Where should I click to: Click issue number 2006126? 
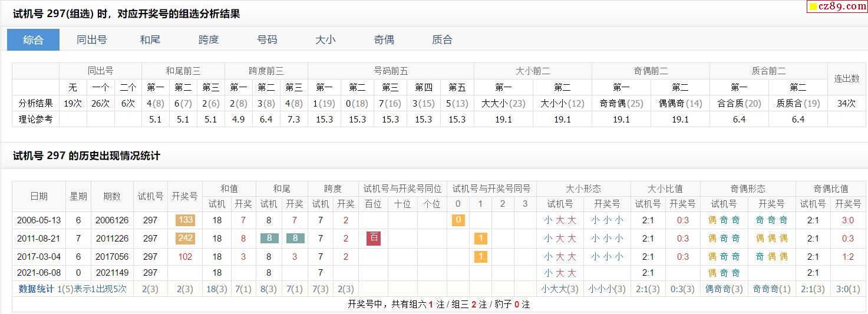click(x=112, y=220)
